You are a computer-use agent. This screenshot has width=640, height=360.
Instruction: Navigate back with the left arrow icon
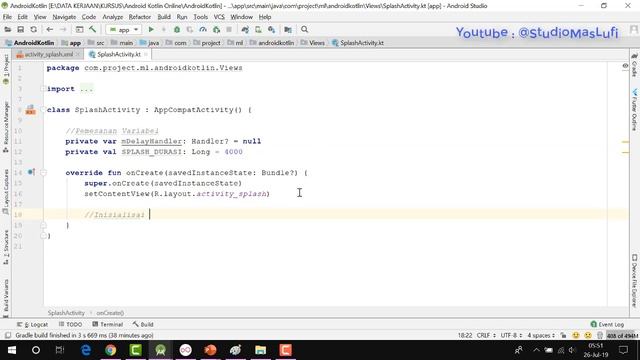tap(50, 29)
